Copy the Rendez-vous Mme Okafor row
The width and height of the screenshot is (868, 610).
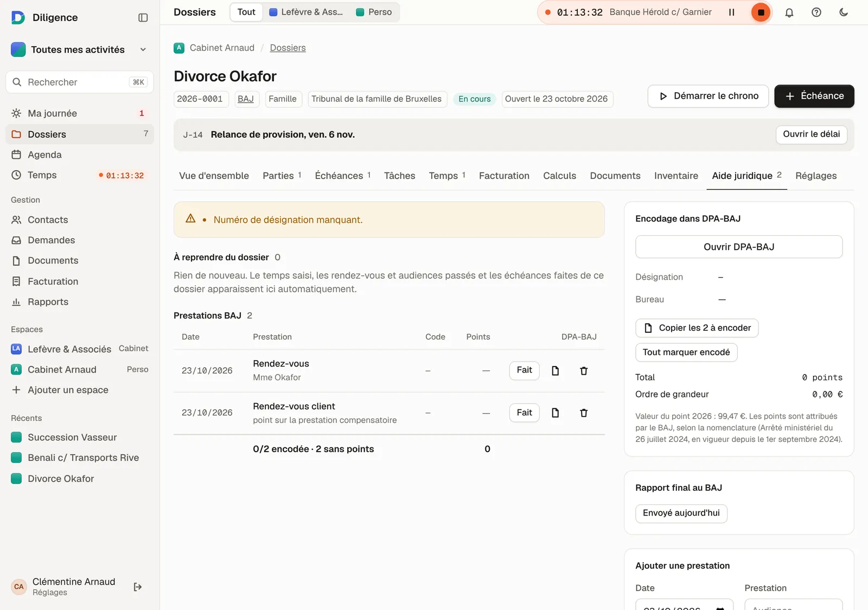555,371
